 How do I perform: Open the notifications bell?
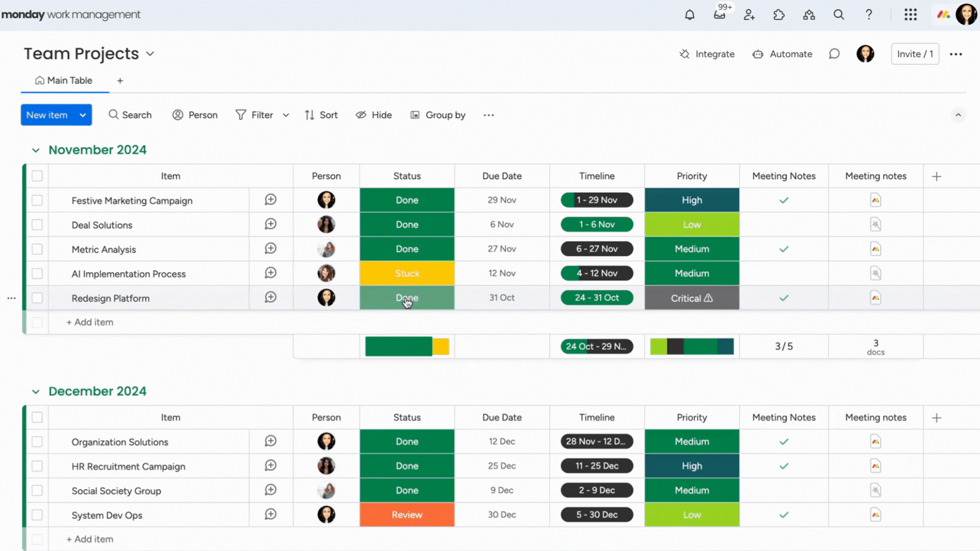pyautogui.click(x=690, y=15)
